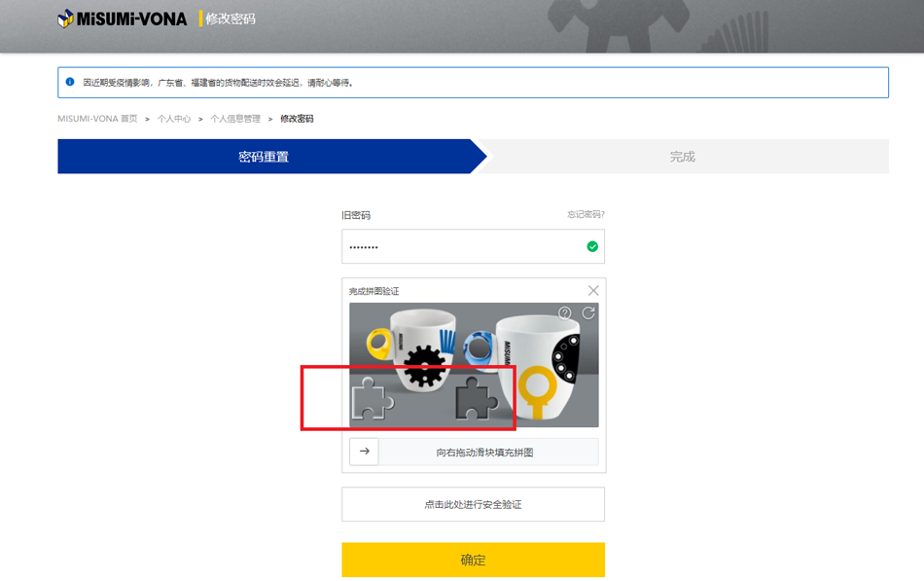Click the blue info icon in notice banner
The image size is (924, 581).
tap(70, 83)
